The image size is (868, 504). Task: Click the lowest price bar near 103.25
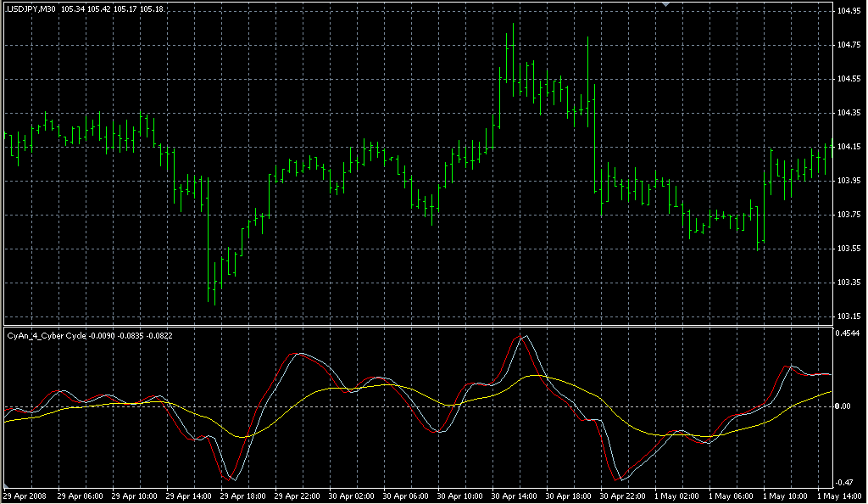(x=214, y=293)
